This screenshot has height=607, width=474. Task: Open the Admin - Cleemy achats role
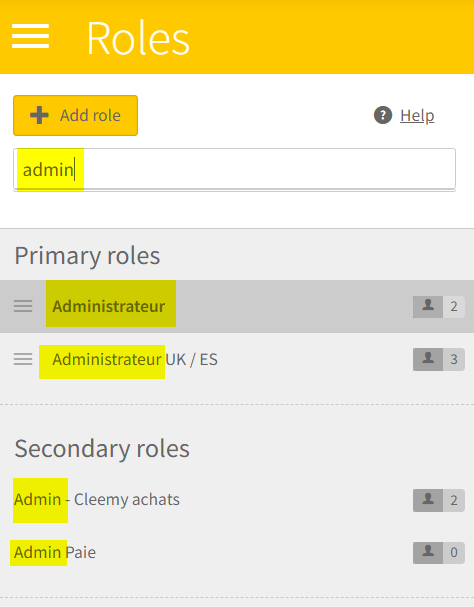97,499
